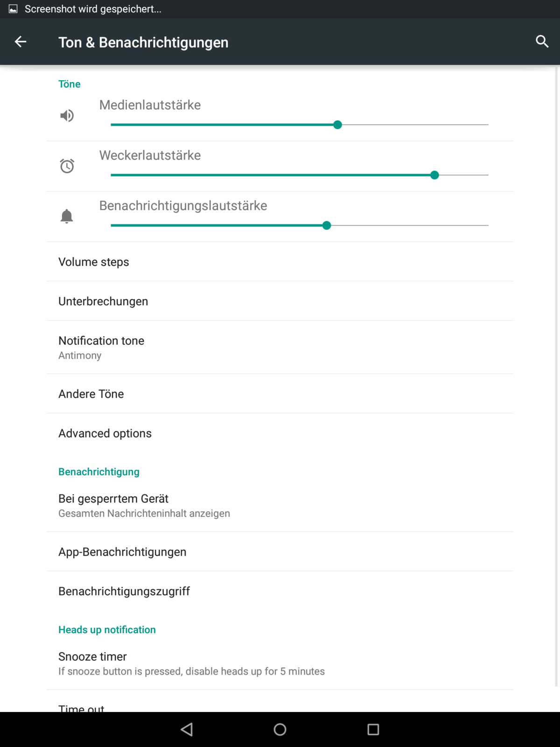
Task: Tap screenshot saving icon in status bar
Action: 13,9
